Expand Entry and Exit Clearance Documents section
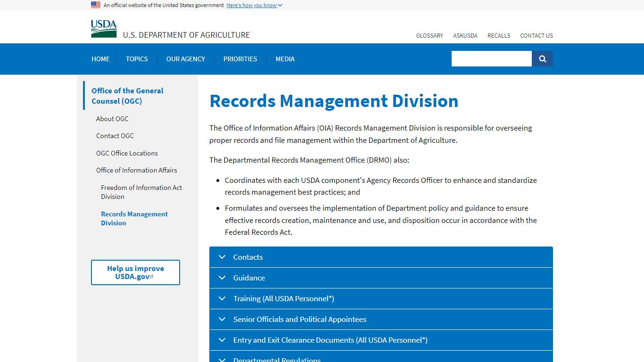This screenshot has height=362, width=644. pyautogui.click(x=381, y=340)
